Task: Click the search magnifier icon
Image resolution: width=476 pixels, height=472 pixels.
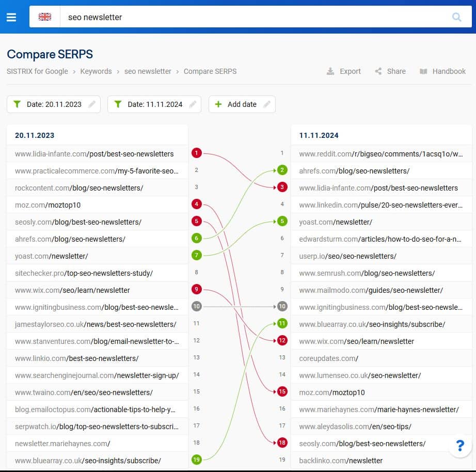Action: tap(456, 17)
